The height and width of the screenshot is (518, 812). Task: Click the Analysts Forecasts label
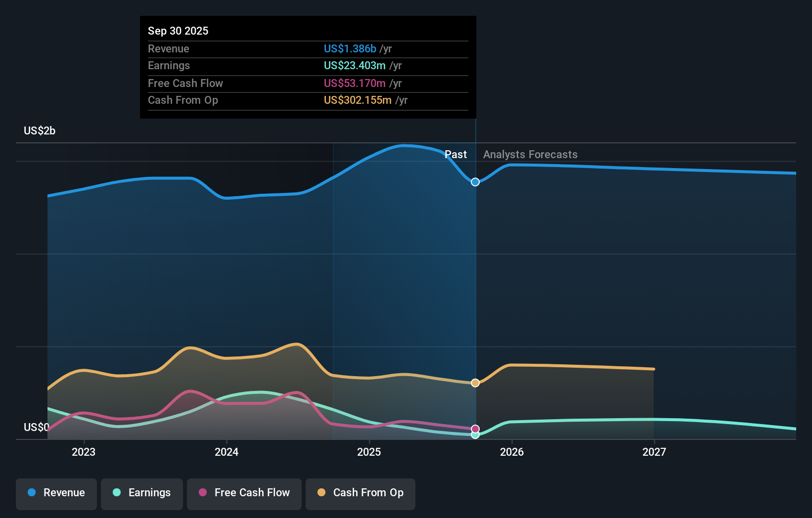(x=530, y=154)
